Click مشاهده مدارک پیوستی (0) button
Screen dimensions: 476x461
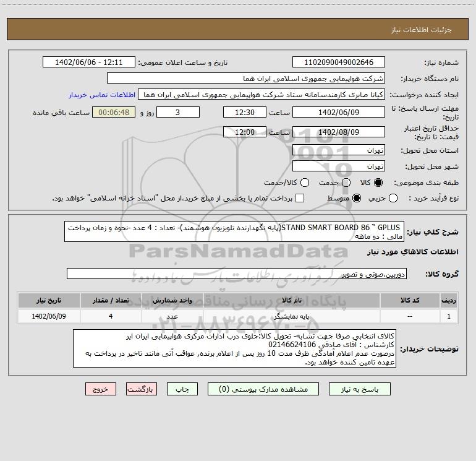(263, 389)
